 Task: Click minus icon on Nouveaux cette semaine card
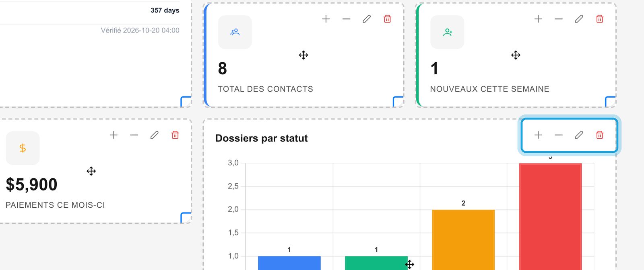559,19
